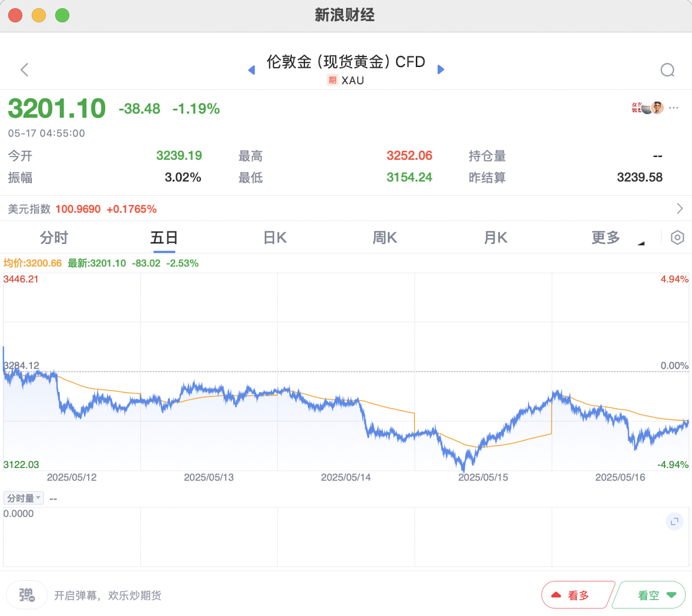Image resolution: width=692 pixels, height=616 pixels.
Task: Click the dollar index value 100.9690
Action: tap(78, 209)
